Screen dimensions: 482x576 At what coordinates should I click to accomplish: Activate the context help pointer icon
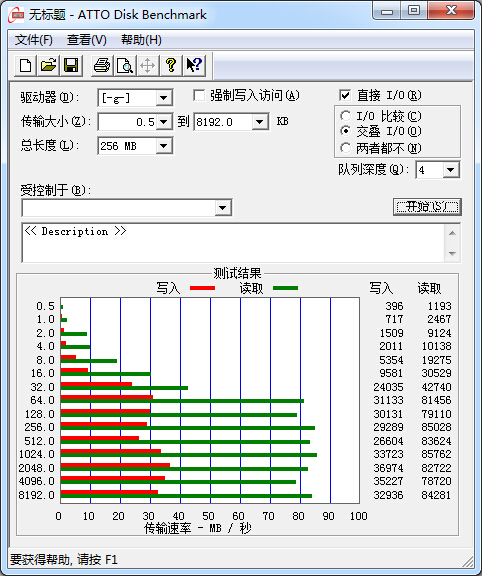(x=194, y=65)
